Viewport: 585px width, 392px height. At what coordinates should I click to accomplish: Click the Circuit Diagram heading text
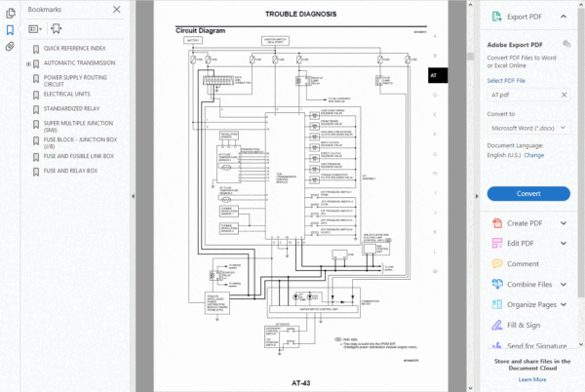pyautogui.click(x=200, y=30)
